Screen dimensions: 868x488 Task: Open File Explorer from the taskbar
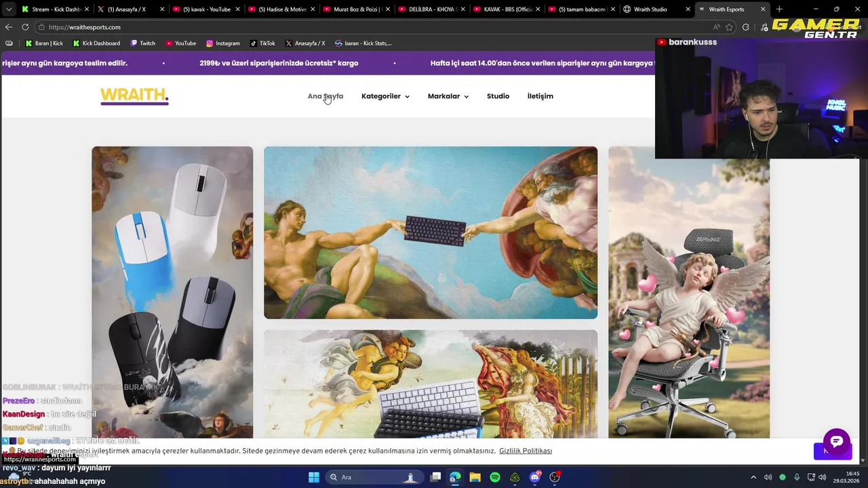[x=475, y=477]
